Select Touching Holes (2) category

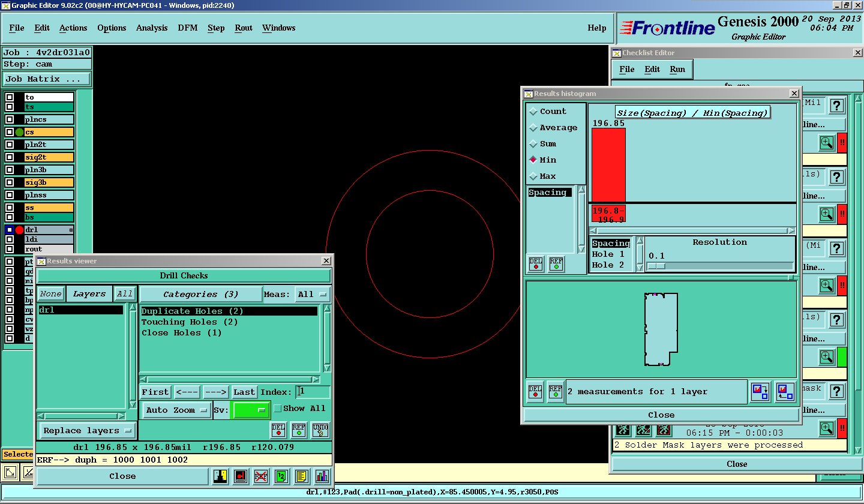click(x=190, y=322)
